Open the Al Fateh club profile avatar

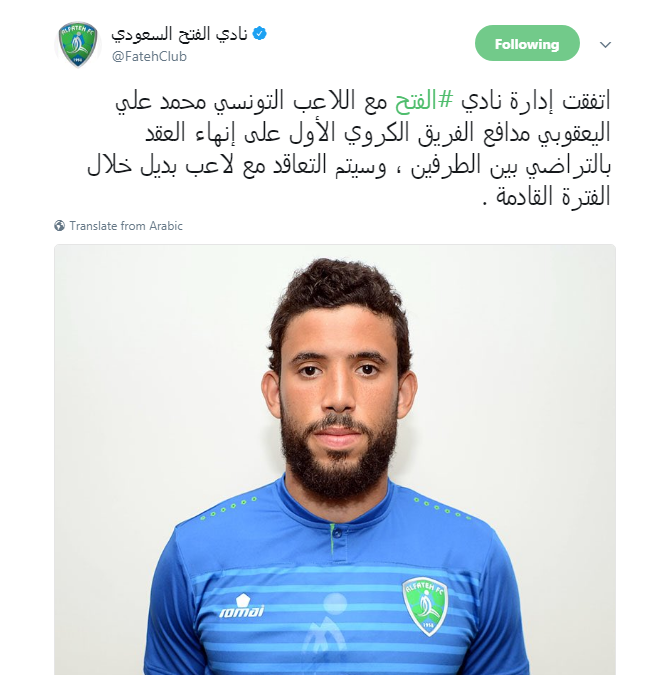78,45
